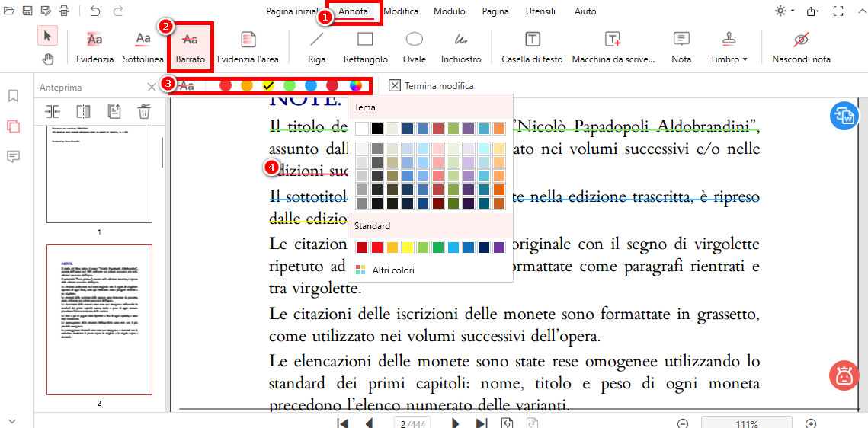Screen dimensions: 868x428
Task: Open the Pagina iniziale tab
Action: coord(292,11)
